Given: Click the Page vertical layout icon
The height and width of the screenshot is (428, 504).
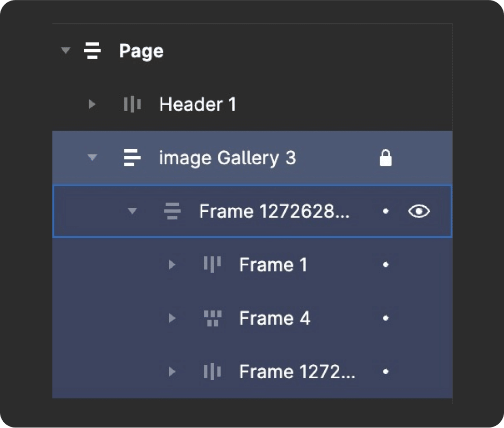Looking at the screenshot, I should pos(92,51).
